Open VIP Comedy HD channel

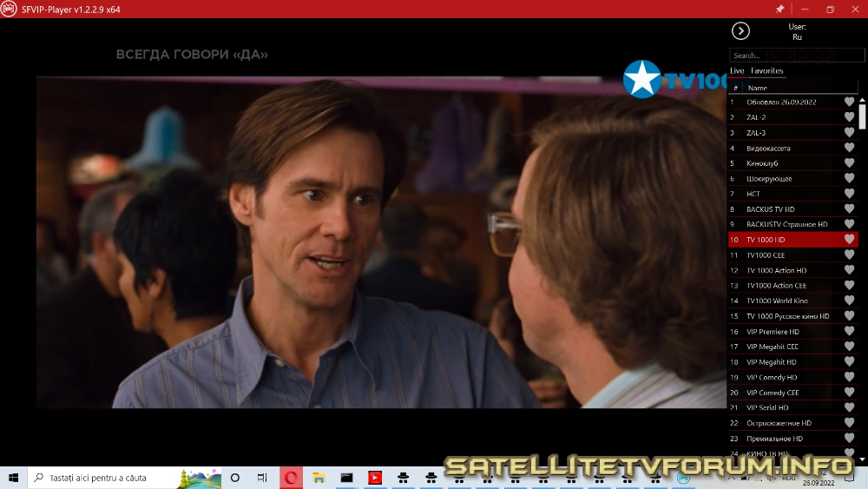tap(792, 377)
